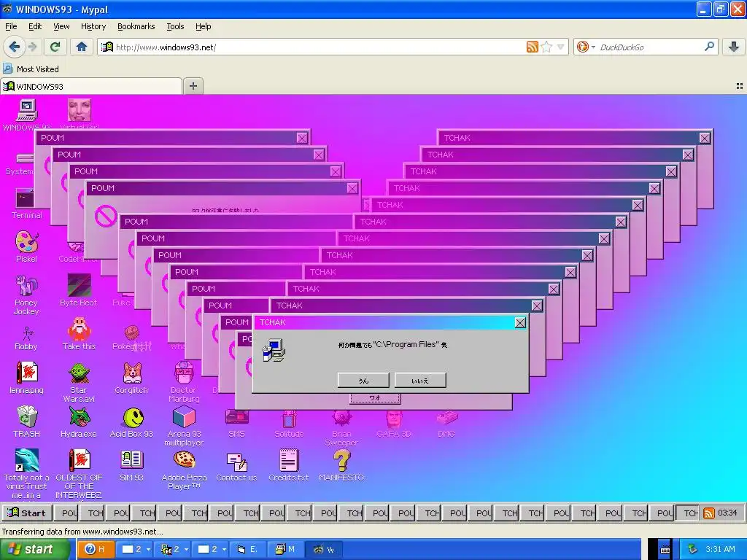
Task: Open the GAFA 3D icon
Action: pos(393,419)
